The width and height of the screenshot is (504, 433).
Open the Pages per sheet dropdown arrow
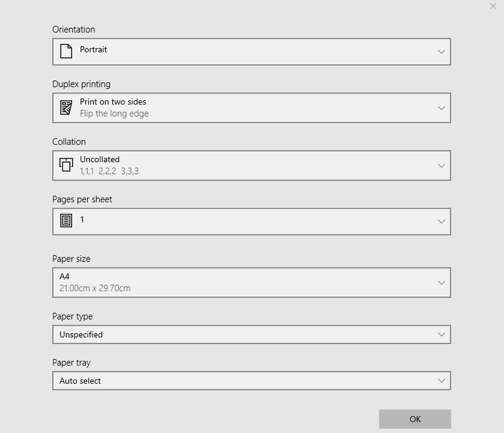tap(442, 221)
